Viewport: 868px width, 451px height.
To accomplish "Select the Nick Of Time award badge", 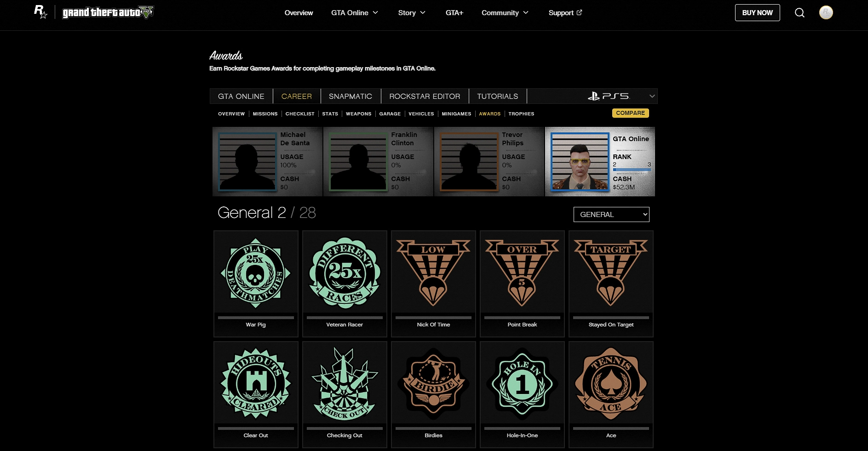I will tap(433, 273).
